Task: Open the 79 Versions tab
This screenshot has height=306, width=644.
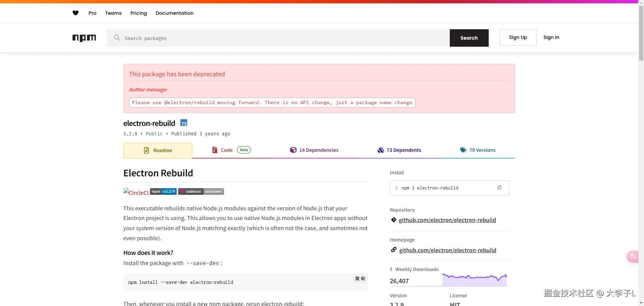Action: point(478,150)
